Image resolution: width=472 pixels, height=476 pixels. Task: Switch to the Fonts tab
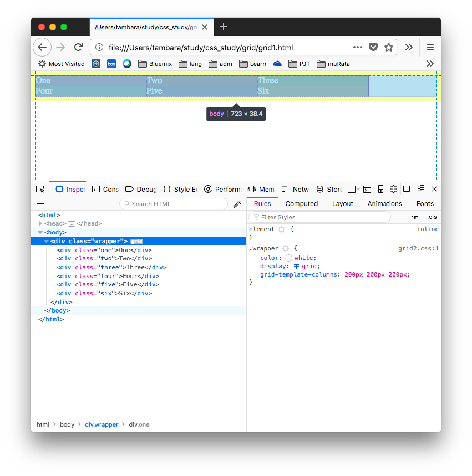[x=425, y=204]
